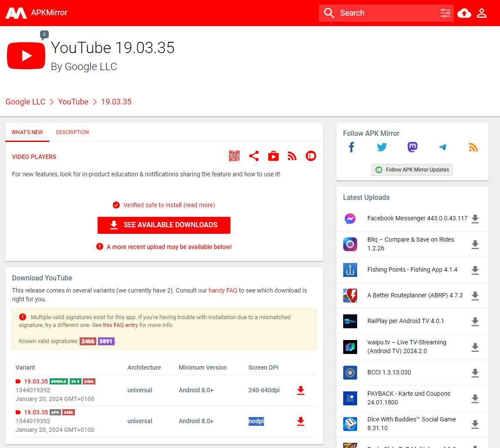
Task: Download PAYBACK Karte und Coupons arrow
Action: tap(475, 398)
